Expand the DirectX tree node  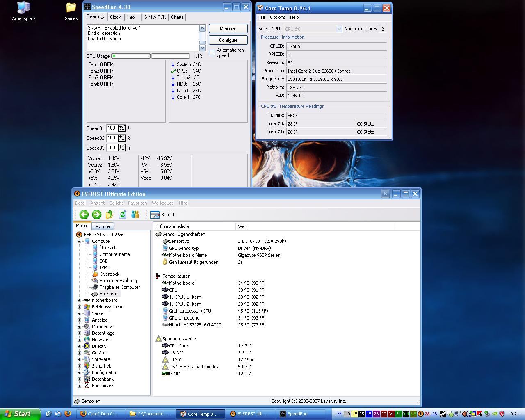80,346
